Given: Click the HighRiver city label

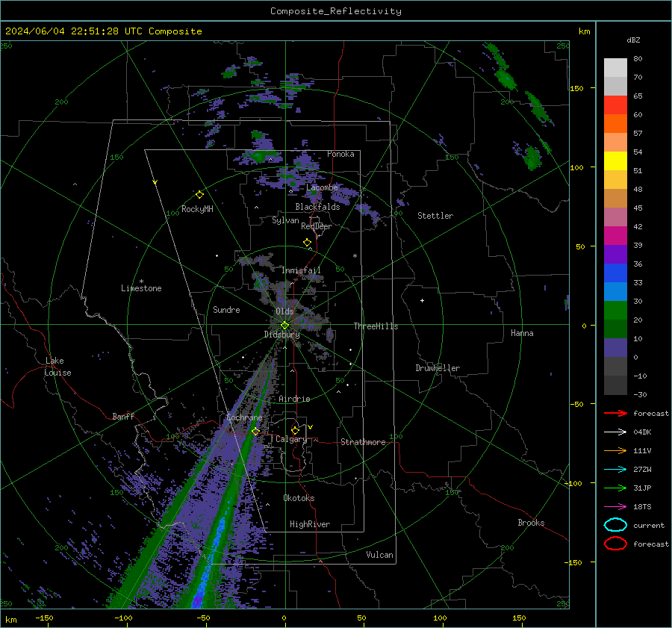Looking at the screenshot, I should (310, 524).
